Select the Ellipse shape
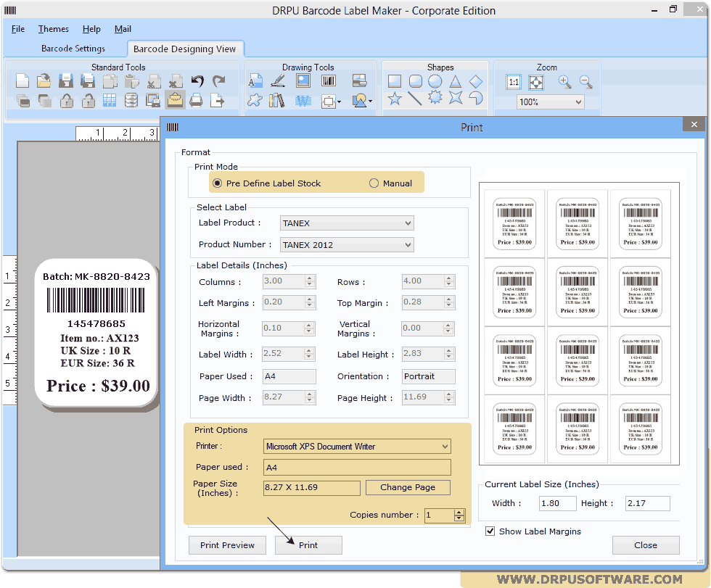 click(x=435, y=81)
